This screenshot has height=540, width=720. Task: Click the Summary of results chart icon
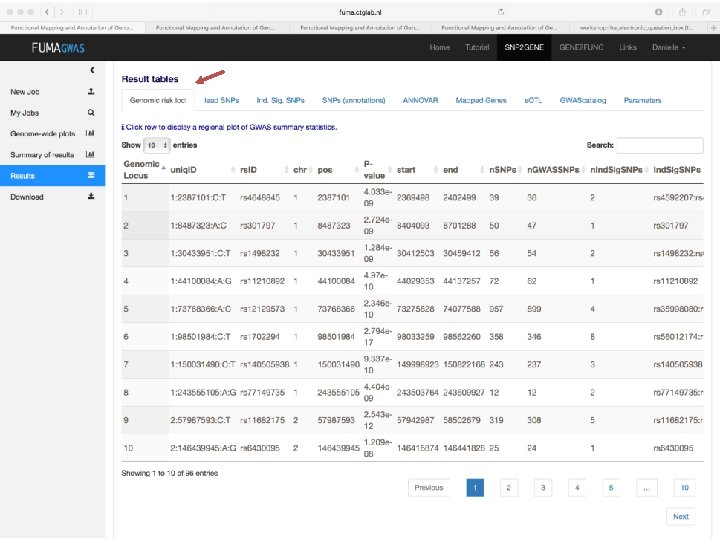pos(90,154)
